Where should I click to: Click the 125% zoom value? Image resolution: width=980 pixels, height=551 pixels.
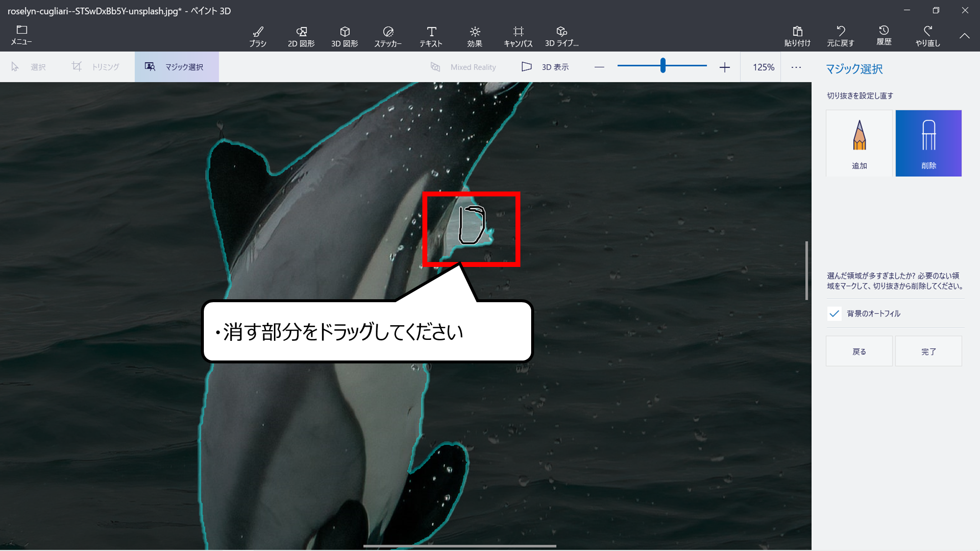(x=763, y=67)
